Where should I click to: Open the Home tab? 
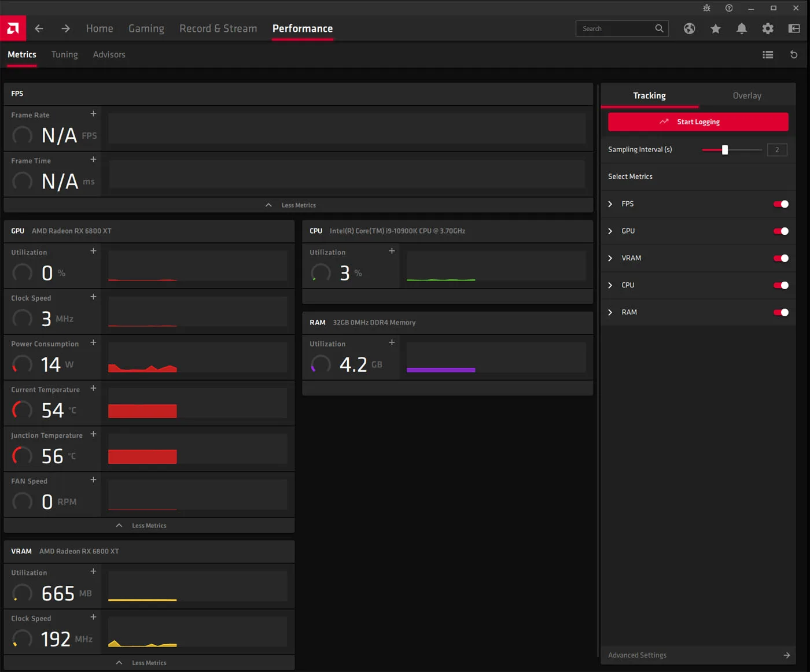click(100, 28)
